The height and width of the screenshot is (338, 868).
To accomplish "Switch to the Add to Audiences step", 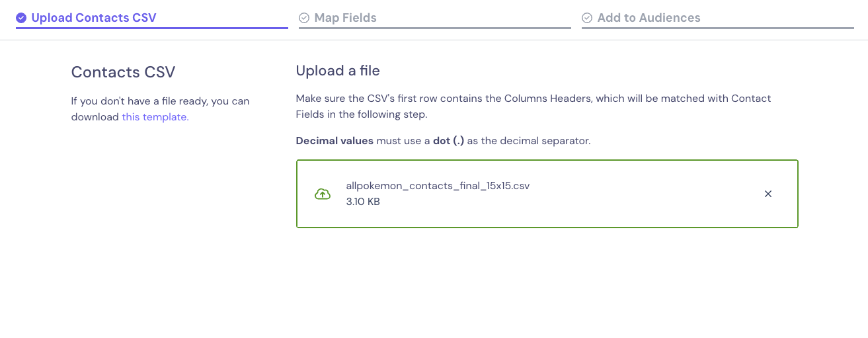I will point(649,18).
